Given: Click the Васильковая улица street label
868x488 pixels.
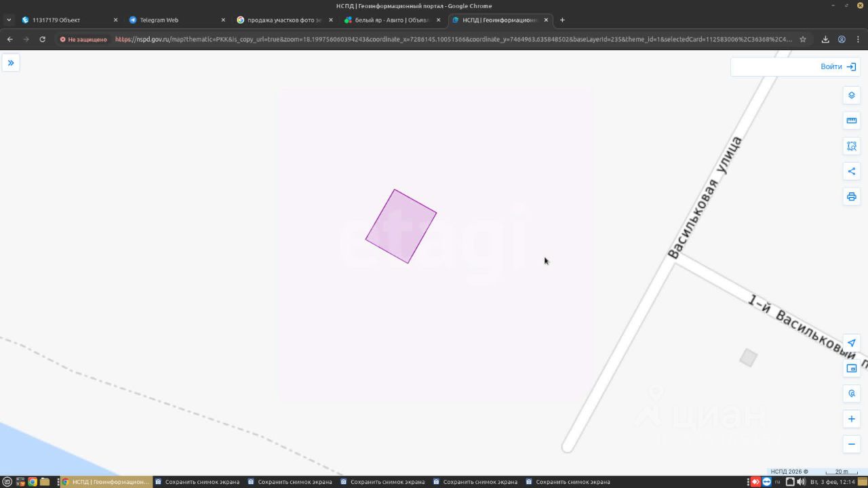Looking at the screenshot, I should pyautogui.click(x=705, y=197).
